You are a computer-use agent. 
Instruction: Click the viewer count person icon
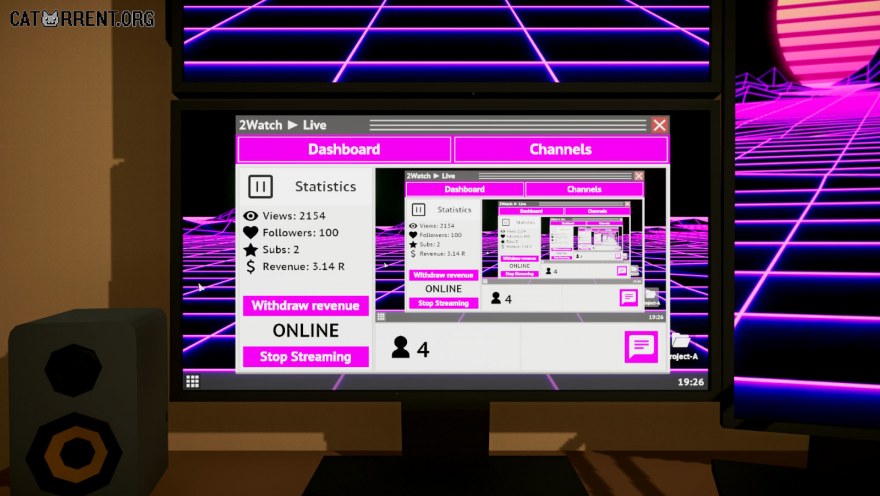(x=400, y=347)
